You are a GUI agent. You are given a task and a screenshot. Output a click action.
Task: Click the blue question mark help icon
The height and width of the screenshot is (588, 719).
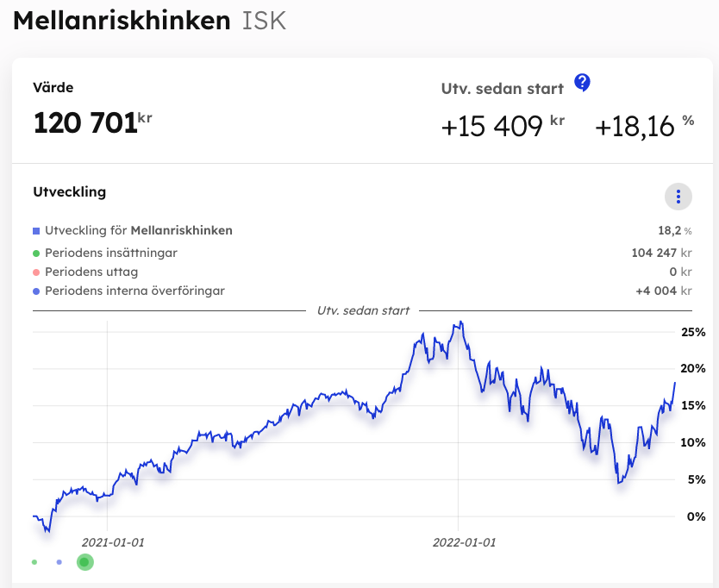(583, 83)
